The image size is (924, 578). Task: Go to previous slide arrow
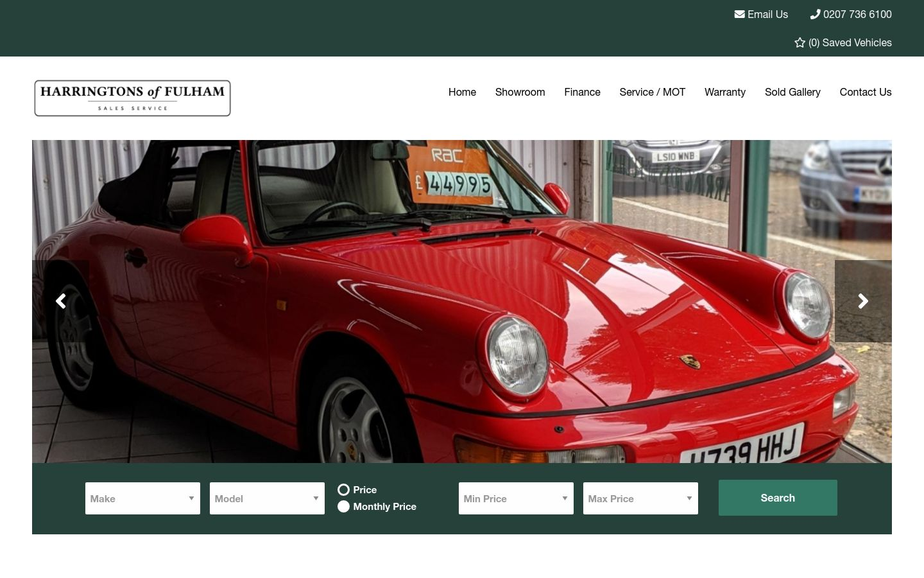pyautogui.click(x=61, y=301)
